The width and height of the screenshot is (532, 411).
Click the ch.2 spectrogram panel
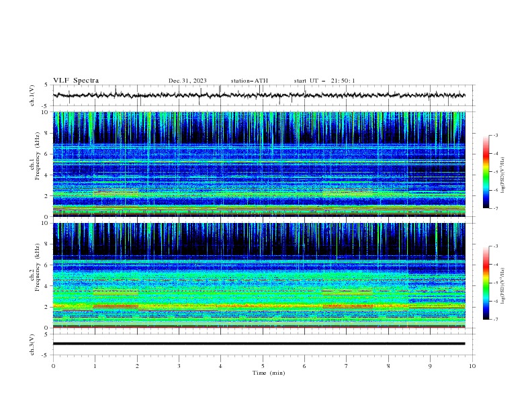259,275
